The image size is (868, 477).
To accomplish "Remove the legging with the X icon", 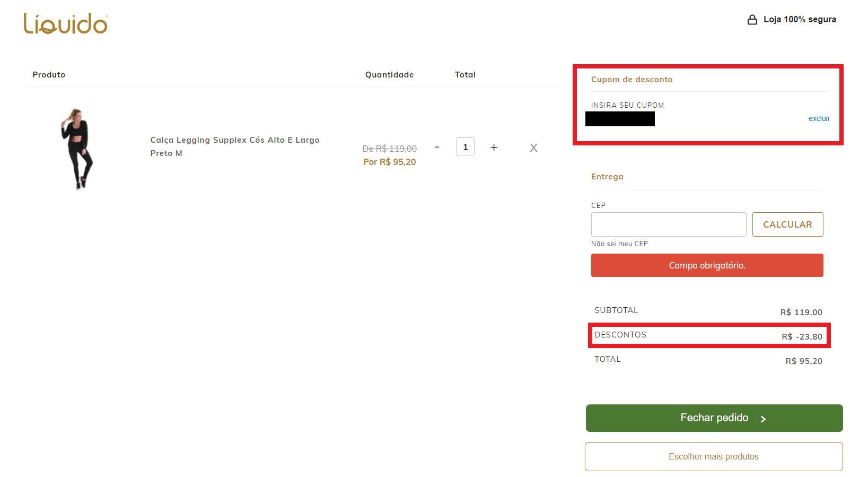I will pyautogui.click(x=533, y=148).
